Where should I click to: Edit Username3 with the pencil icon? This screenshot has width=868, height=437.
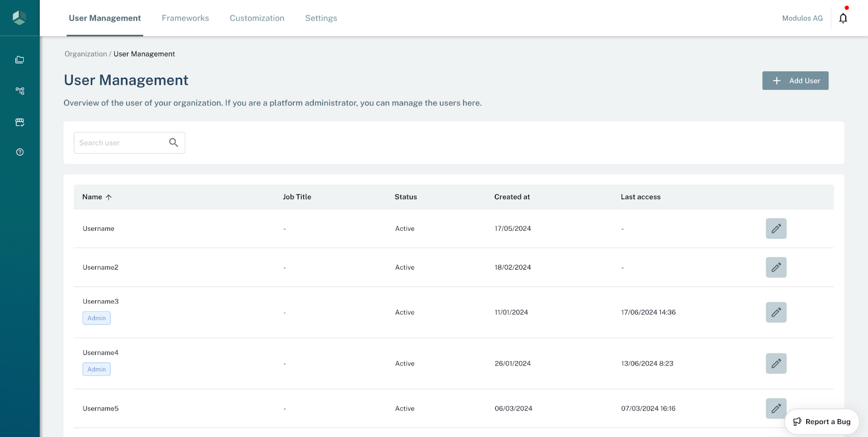[776, 312]
